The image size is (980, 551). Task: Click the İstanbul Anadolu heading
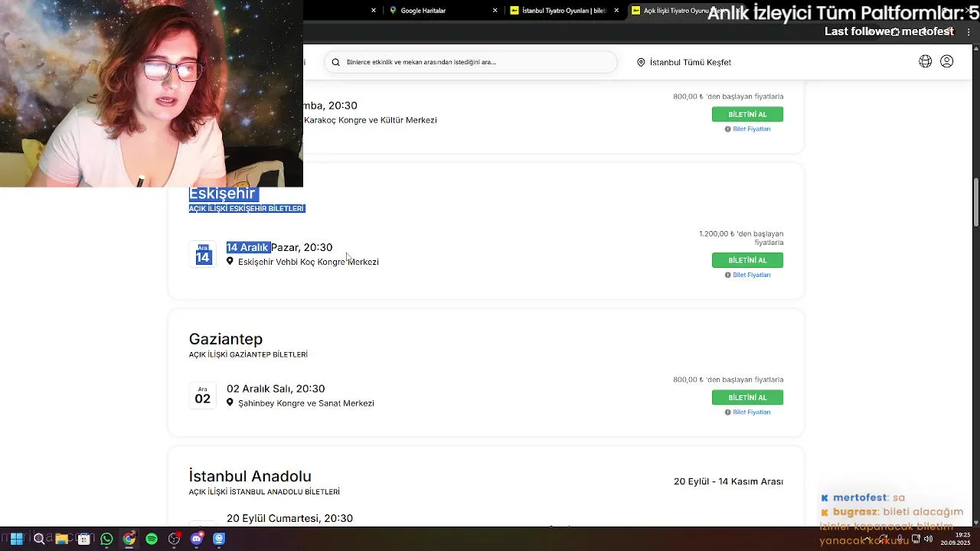[x=250, y=476]
